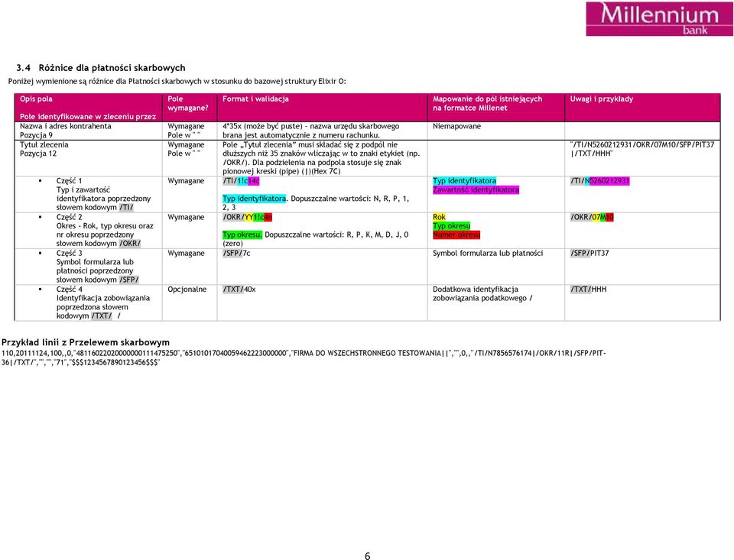Click the example line starting '110,20111124,100'

(x=304, y=358)
